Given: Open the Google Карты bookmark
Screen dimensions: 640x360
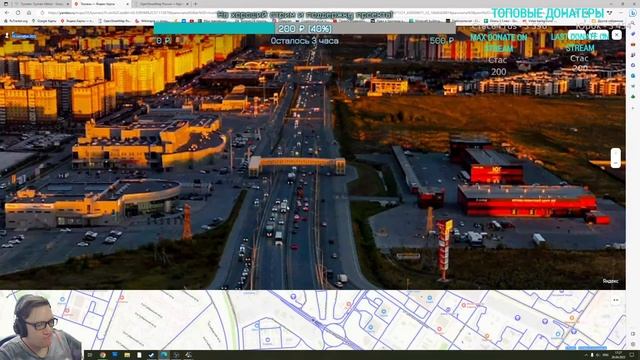Looking at the screenshot, I should coord(43,20).
